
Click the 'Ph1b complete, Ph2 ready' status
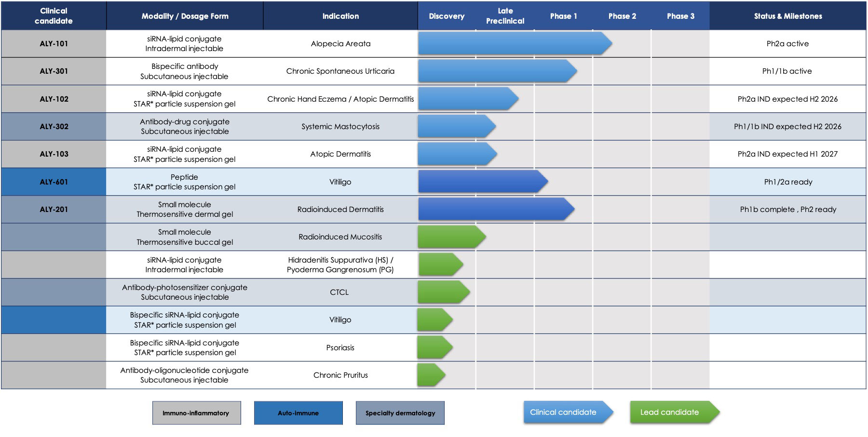pyautogui.click(x=787, y=209)
